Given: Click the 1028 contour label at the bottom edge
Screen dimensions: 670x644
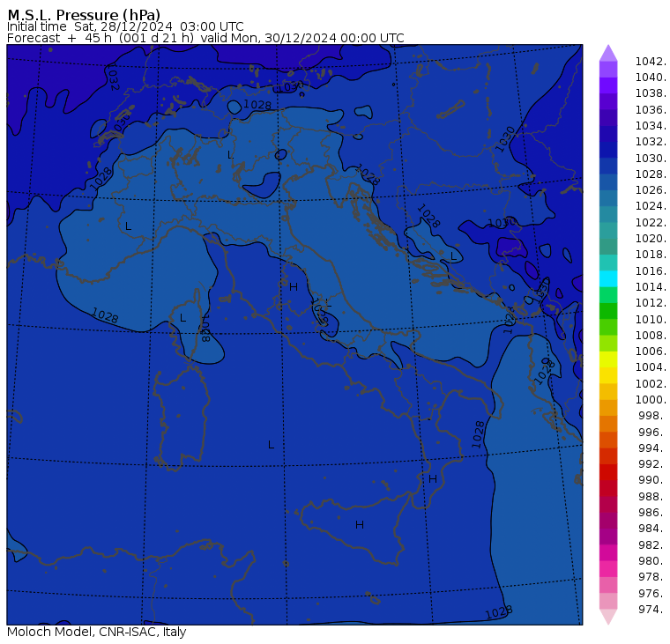Looking at the screenshot, I should (499, 612).
